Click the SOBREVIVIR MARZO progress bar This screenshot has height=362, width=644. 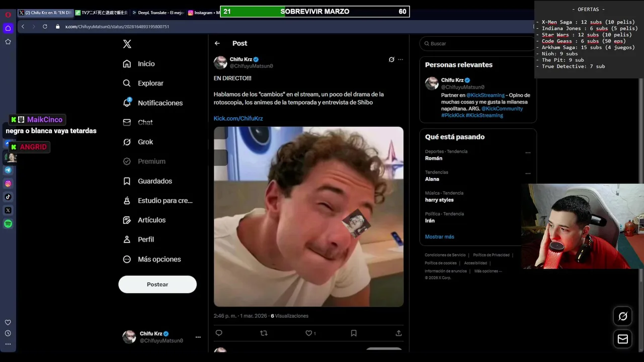315,12
